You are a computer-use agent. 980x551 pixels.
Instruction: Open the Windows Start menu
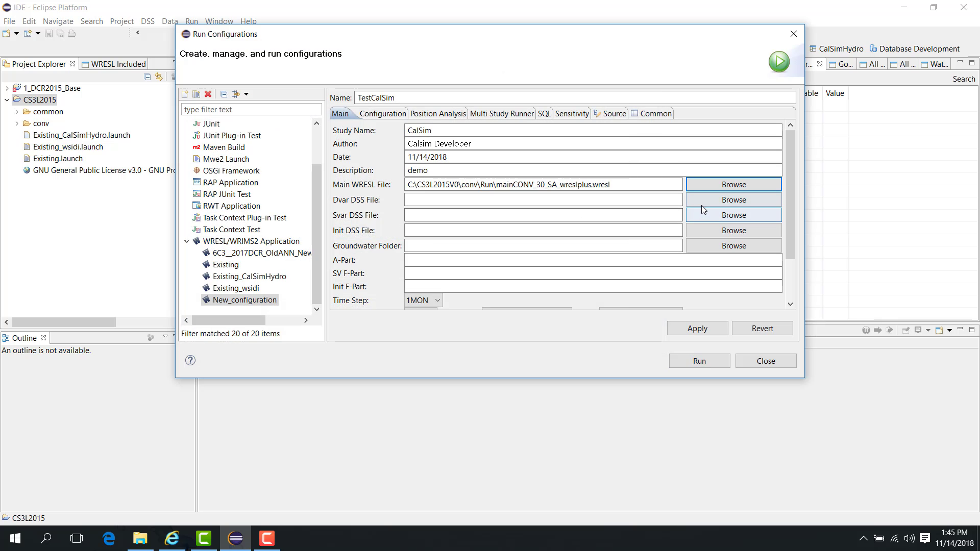point(15,538)
